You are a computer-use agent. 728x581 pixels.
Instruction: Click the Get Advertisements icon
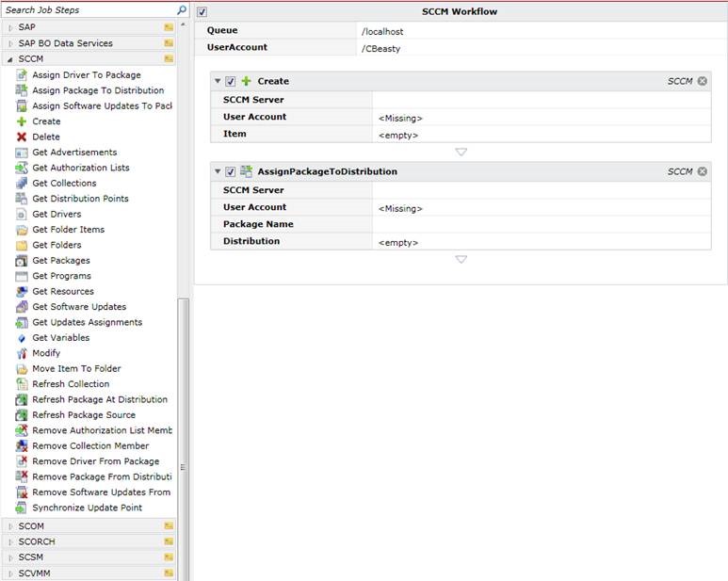click(22, 153)
